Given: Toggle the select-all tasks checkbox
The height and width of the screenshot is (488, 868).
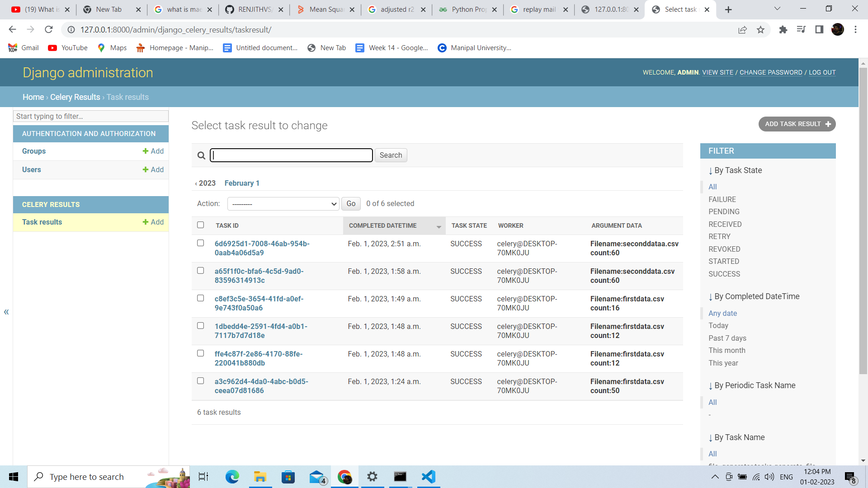Looking at the screenshot, I should pos(201,225).
